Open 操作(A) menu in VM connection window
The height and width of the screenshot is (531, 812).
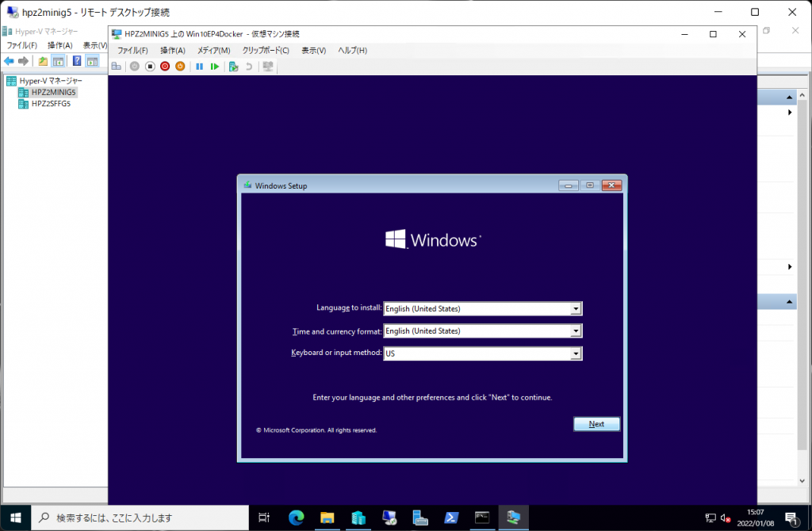coord(172,50)
